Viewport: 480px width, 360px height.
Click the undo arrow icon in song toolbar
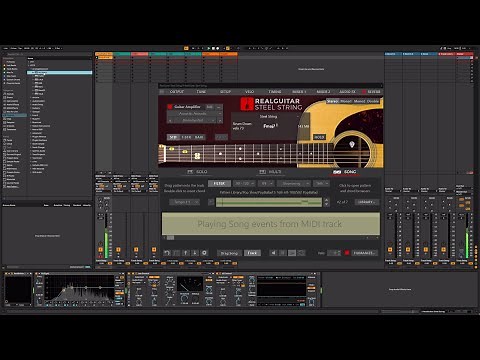click(167, 253)
